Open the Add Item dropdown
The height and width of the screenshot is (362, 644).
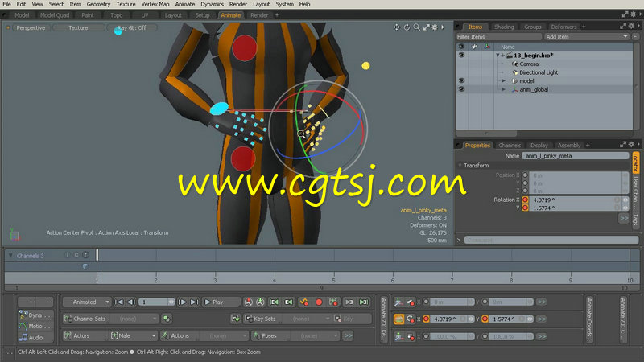coord(587,37)
